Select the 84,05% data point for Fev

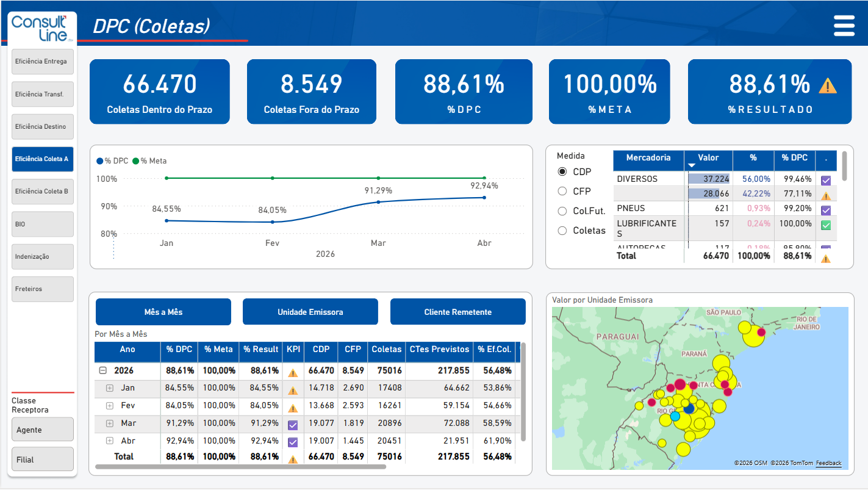(x=272, y=222)
